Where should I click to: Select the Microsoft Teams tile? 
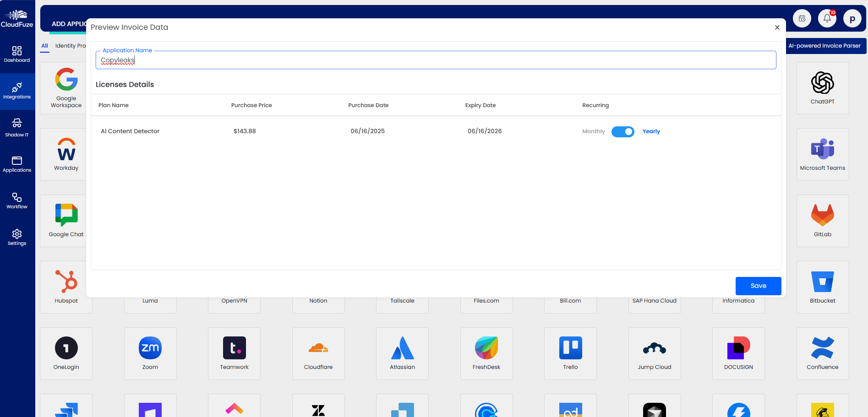point(822,154)
